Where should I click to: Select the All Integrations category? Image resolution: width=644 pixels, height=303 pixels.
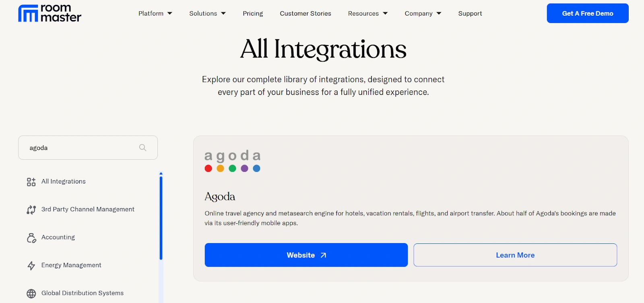tap(64, 181)
